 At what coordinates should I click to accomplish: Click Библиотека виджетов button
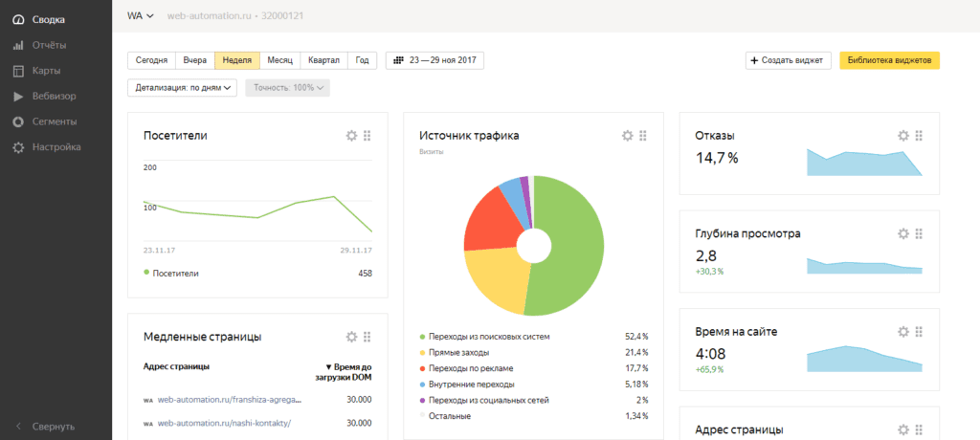point(889,60)
